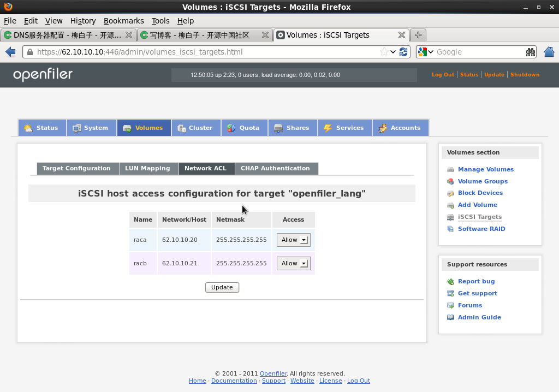Click the Log Out link in header
This screenshot has height=392, width=559.
coord(443,75)
